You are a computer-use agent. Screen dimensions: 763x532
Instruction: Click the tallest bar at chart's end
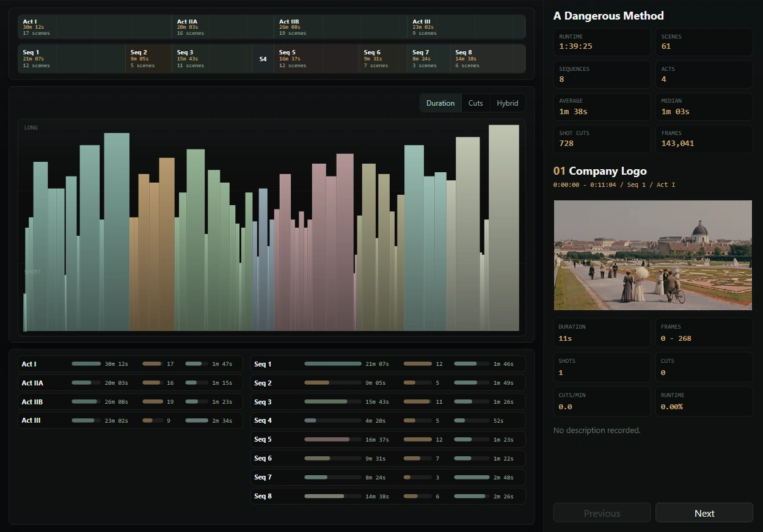click(x=504, y=228)
